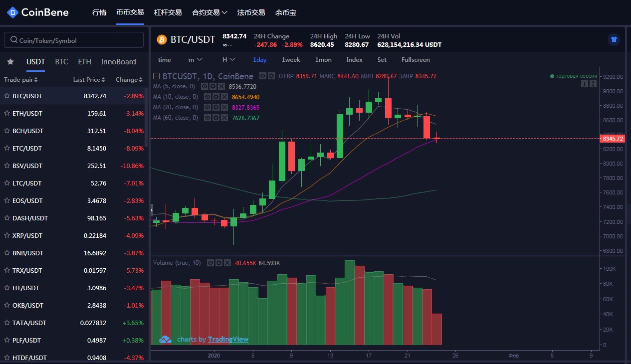Open settings gear for MA (10, close, 0)

click(x=215, y=97)
